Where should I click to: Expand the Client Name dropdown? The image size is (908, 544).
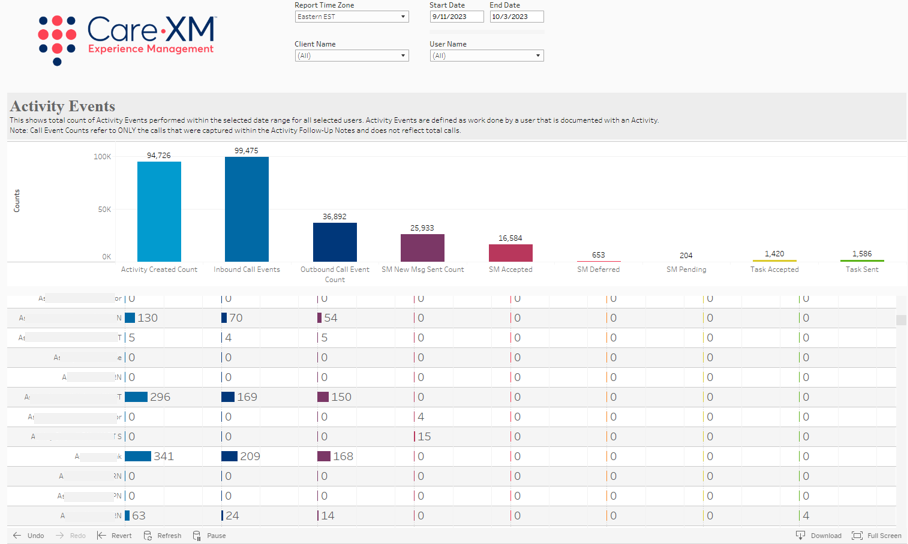[351, 56]
